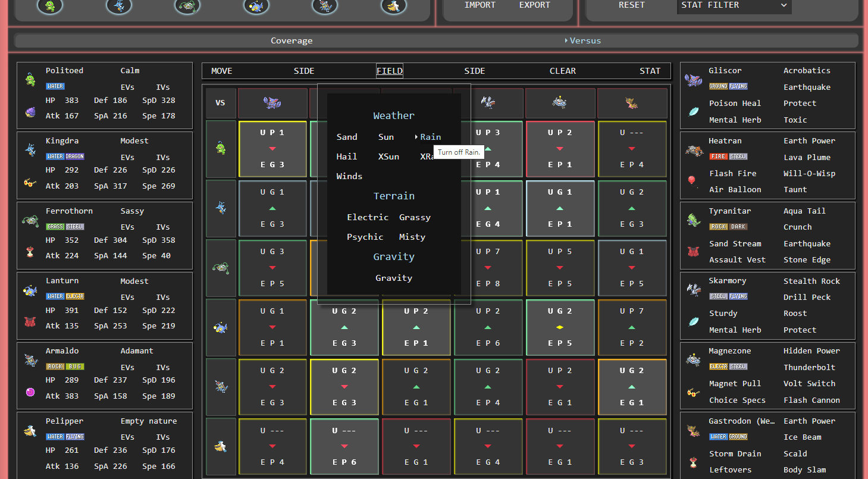
Task: Click Heatran's Will-O-Wisp move
Action: pyautogui.click(x=809, y=173)
